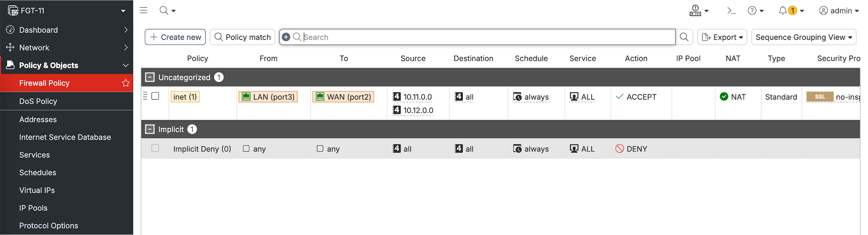Open the CLI console icon
This screenshot has height=235, width=868.
[x=731, y=10]
